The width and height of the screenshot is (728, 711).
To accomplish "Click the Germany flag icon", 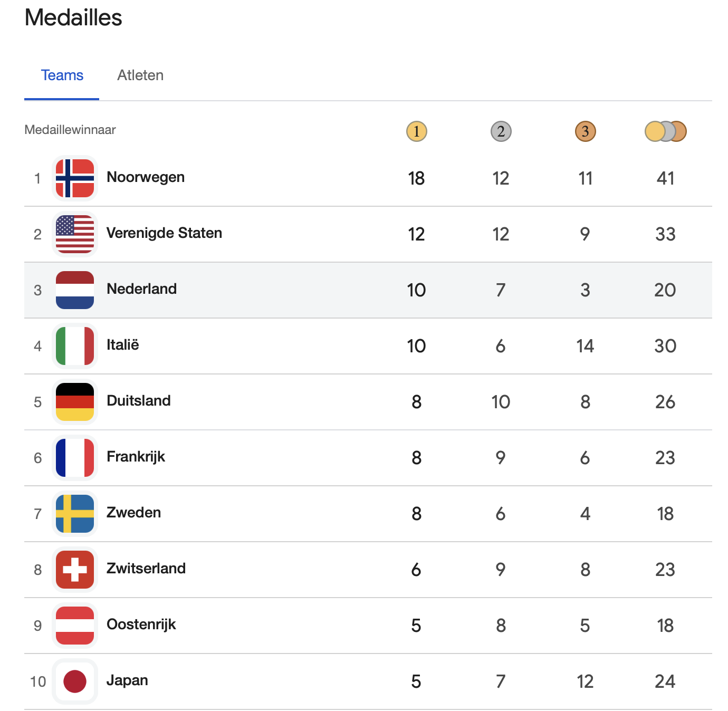I will (75, 402).
